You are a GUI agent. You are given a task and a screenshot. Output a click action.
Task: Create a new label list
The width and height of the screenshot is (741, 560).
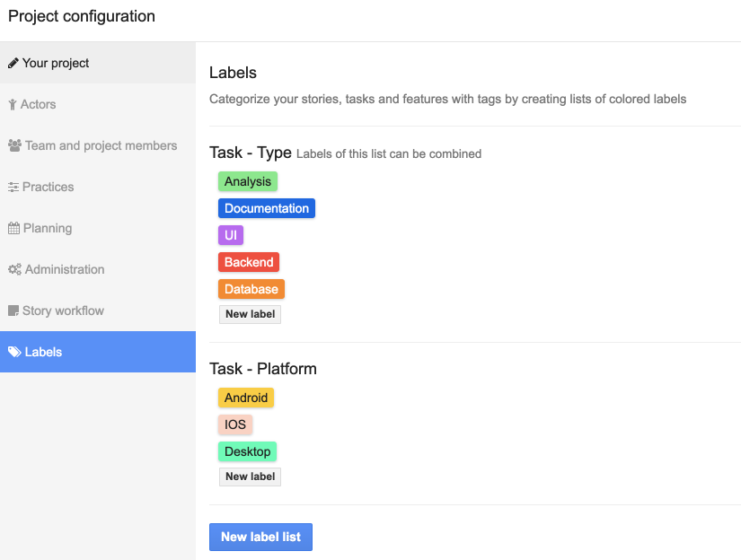(x=260, y=537)
